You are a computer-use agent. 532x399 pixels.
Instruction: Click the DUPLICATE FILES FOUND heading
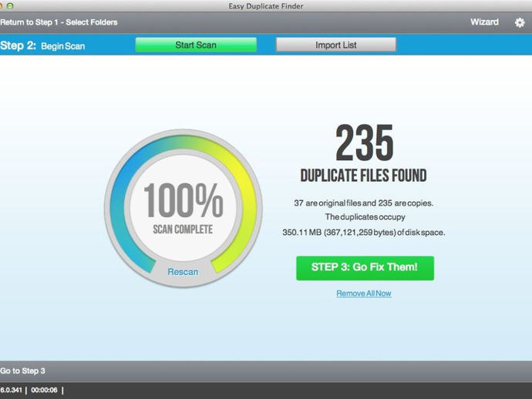pos(363,176)
